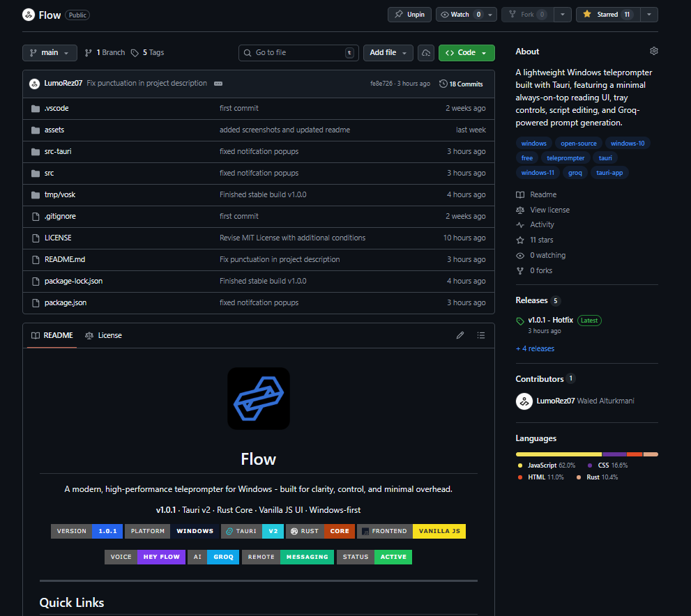
Task: Click the teleprompter topic tag
Action: click(565, 158)
